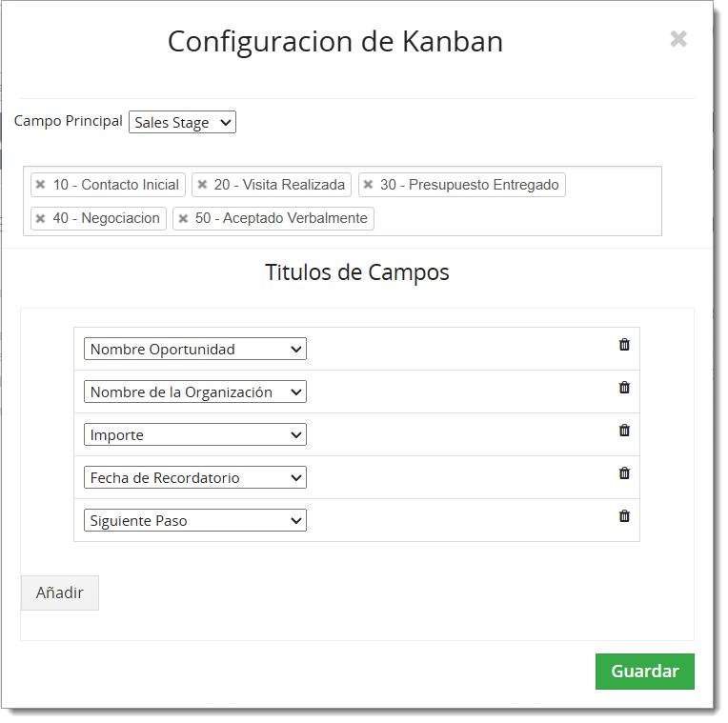
Task: Open the Siguiente Paso dropdown
Action: 195,521
